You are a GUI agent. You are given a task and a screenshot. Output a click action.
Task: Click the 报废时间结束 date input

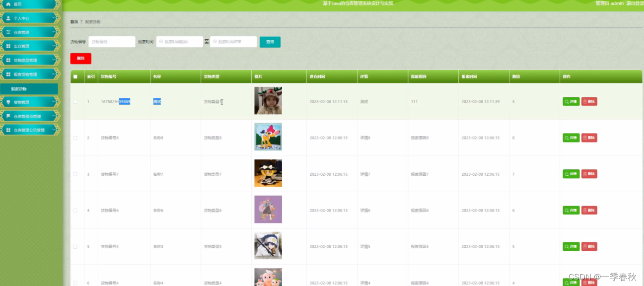233,42
